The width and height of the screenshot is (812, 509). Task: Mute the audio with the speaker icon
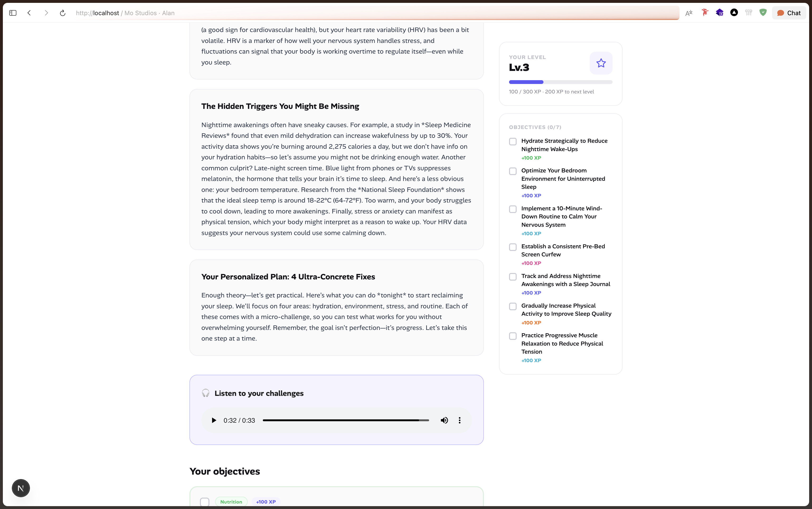pos(444,420)
